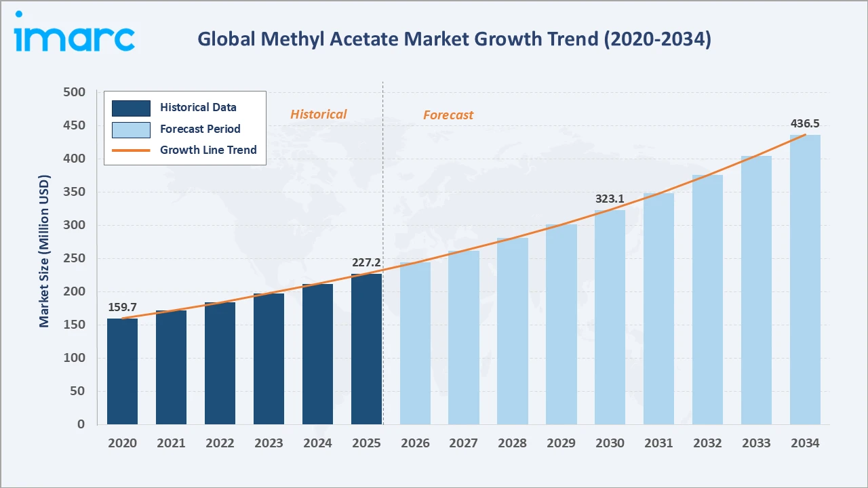Click the 227.2 data label

click(x=366, y=262)
